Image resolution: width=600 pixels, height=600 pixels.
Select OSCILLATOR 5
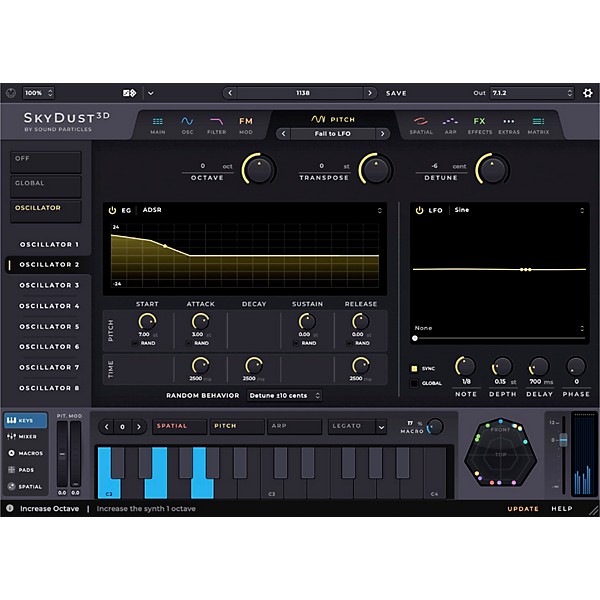pos(49,327)
